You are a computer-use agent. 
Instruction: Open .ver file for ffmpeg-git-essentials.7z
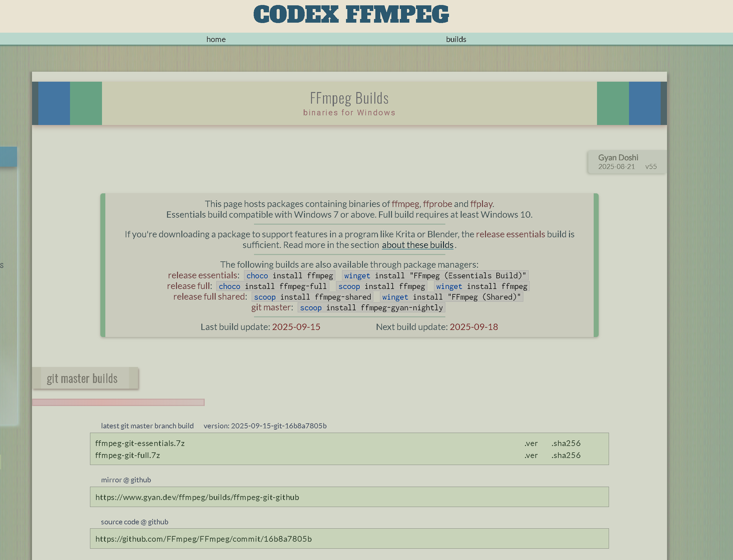click(531, 443)
